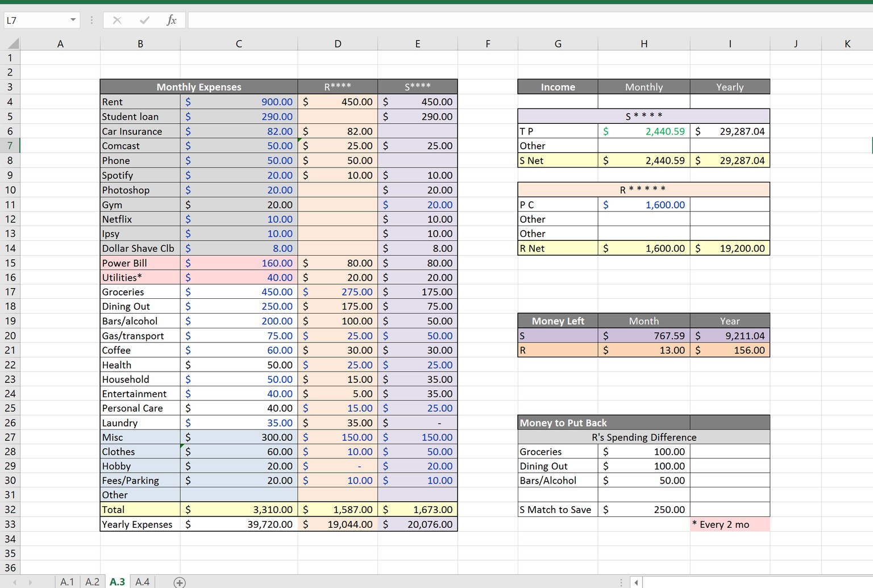The image size is (873, 588).
Task: Open the Name Box dropdown arrow
Action: [x=73, y=20]
